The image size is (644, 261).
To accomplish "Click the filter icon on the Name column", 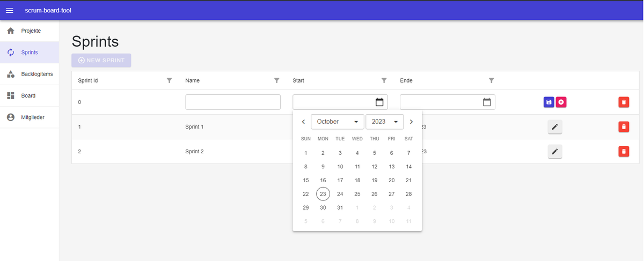I will pyautogui.click(x=277, y=80).
